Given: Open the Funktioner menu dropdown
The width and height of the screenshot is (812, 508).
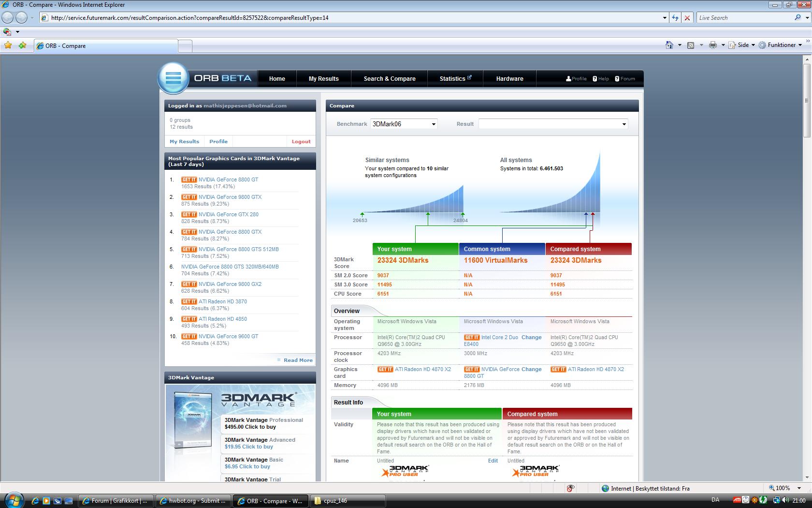Looking at the screenshot, I should pyautogui.click(x=780, y=45).
